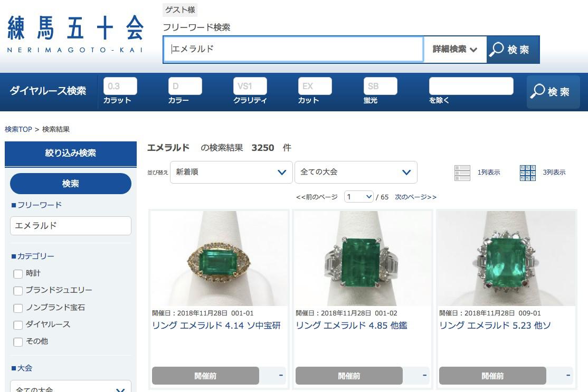Switch to 3列表示 grid view icon
The width and height of the screenshot is (588, 392).
pyautogui.click(x=528, y=173)
